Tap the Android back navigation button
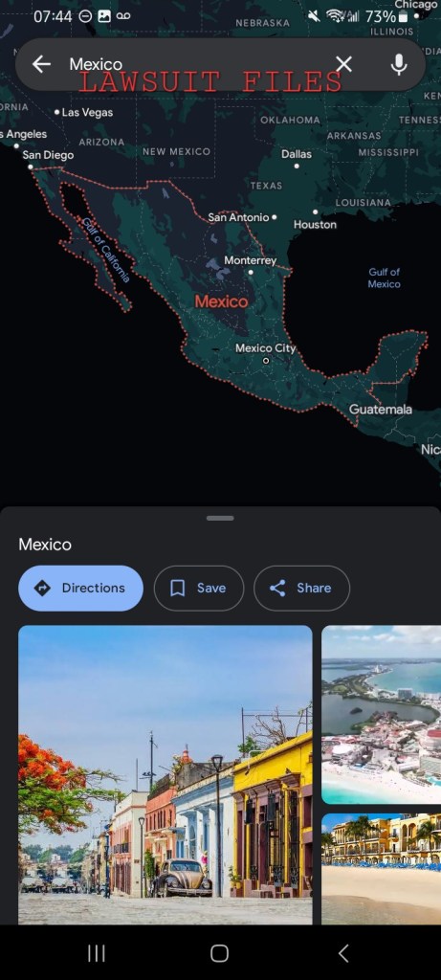 point(342,953)
